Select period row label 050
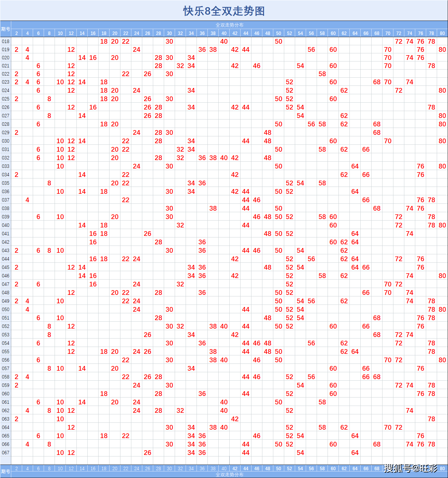Viewport: 448px width, 478px height. pos(6,310)
